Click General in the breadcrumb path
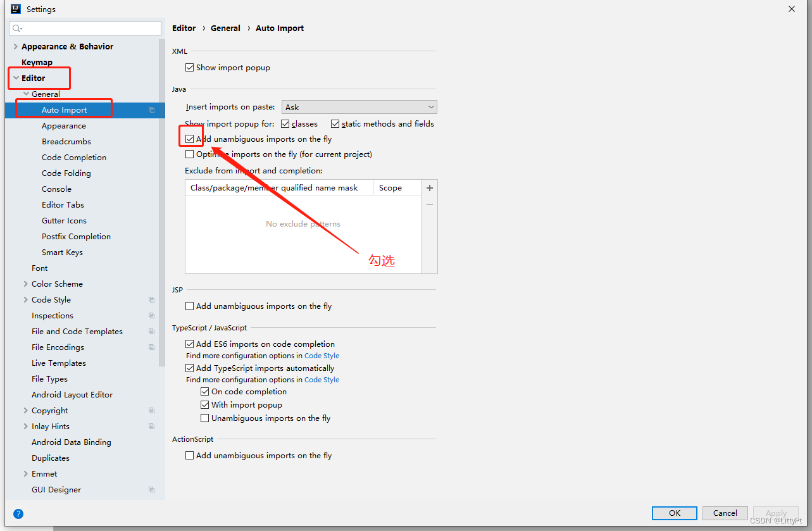The image size is (812, 531). click(x=226, y=28)
